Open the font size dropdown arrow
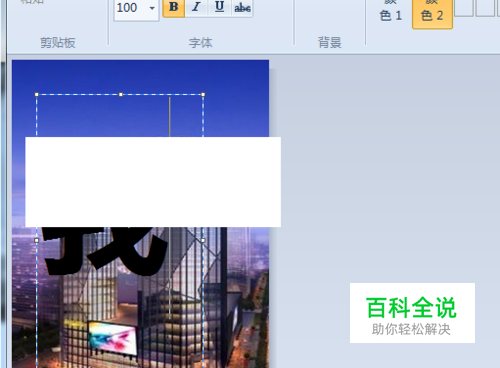This screenshot has width=500, height=368. pos(152,8)
